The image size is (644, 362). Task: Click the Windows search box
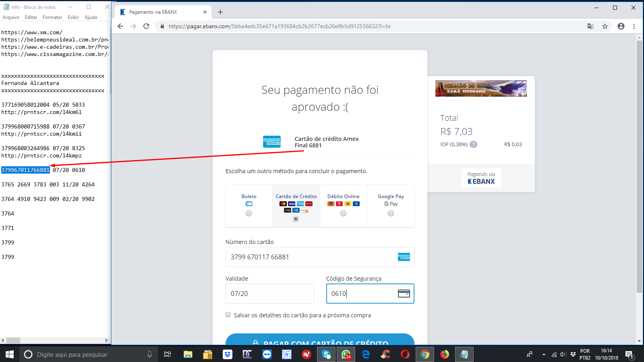click(85, 354)
